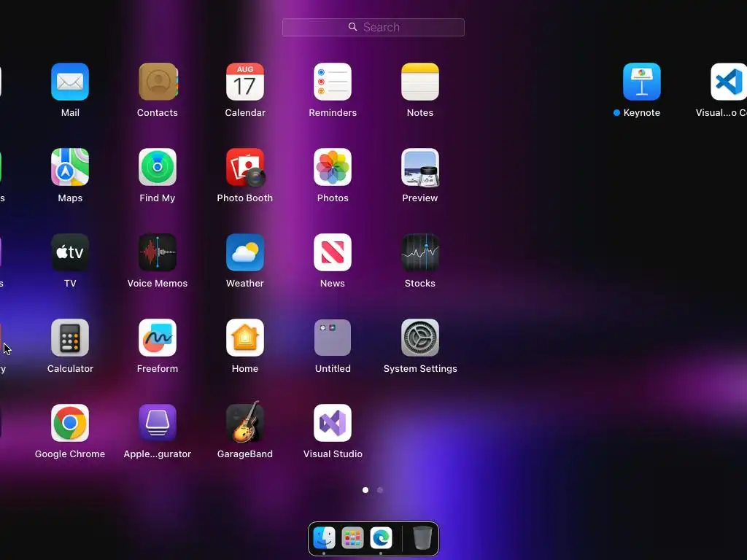Launch Visual Studio
747x560 pixels.
(333, 422)
